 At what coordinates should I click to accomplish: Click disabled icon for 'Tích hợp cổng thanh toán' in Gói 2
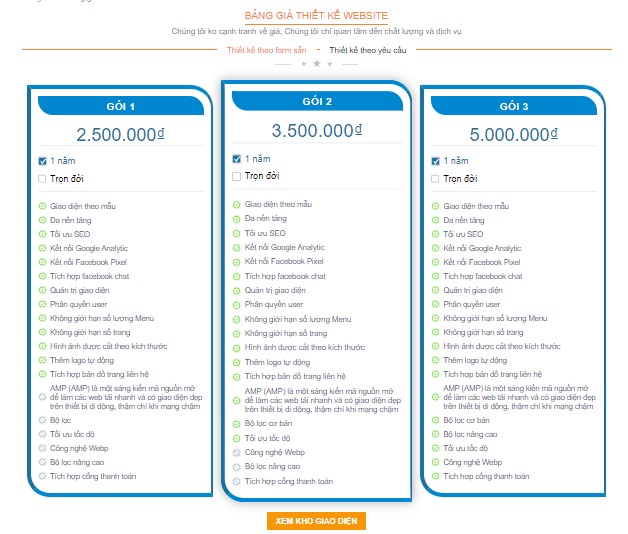click(237, 480)
